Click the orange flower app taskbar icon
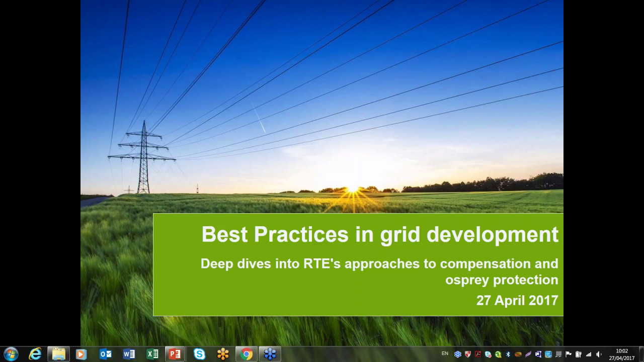 (x=223, y=354)
